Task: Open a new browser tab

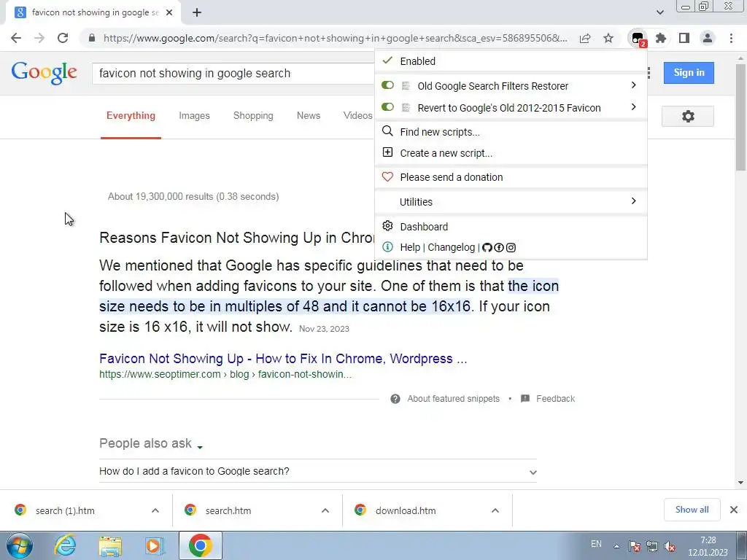Action: [x=197, y=13]
